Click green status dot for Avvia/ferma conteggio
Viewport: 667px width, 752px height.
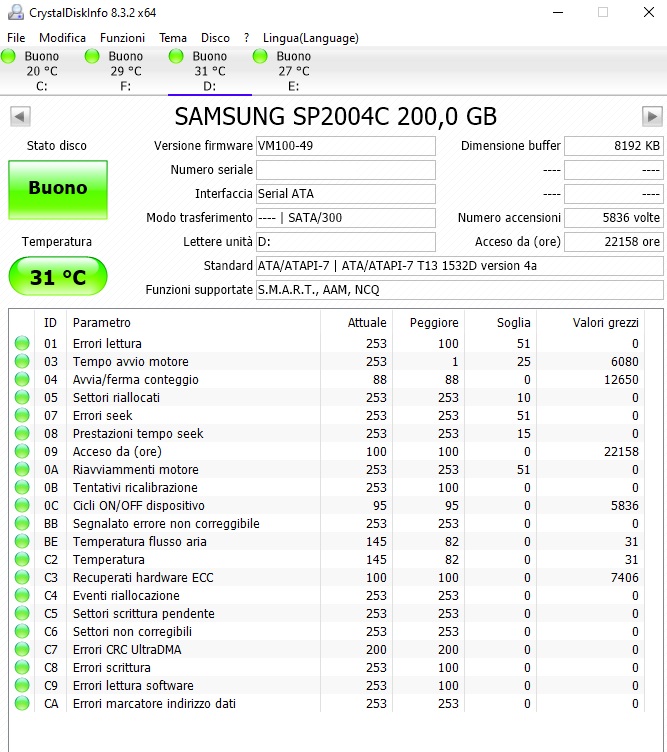pos(22,379)
